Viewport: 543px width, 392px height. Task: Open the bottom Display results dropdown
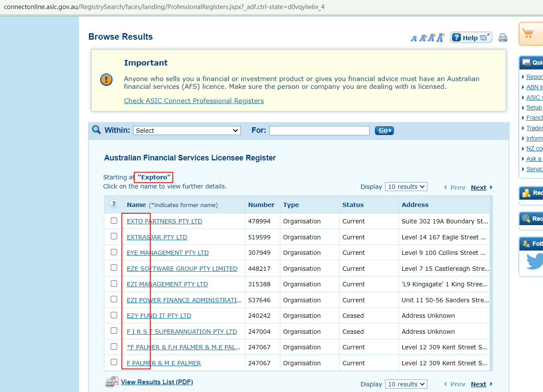tap(406, 384)
